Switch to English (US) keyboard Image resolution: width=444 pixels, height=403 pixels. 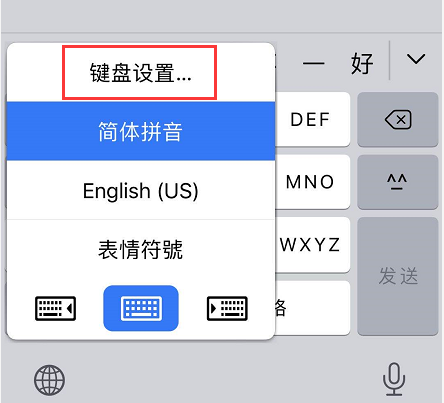[141, 190]
